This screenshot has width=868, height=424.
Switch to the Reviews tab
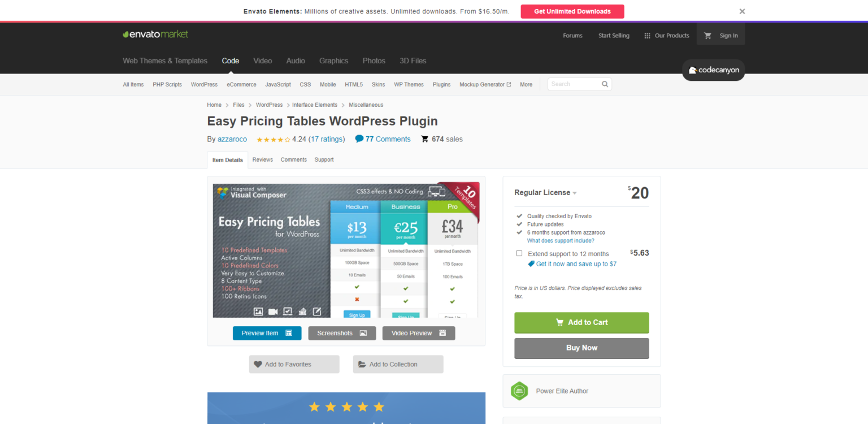[262, 159]
